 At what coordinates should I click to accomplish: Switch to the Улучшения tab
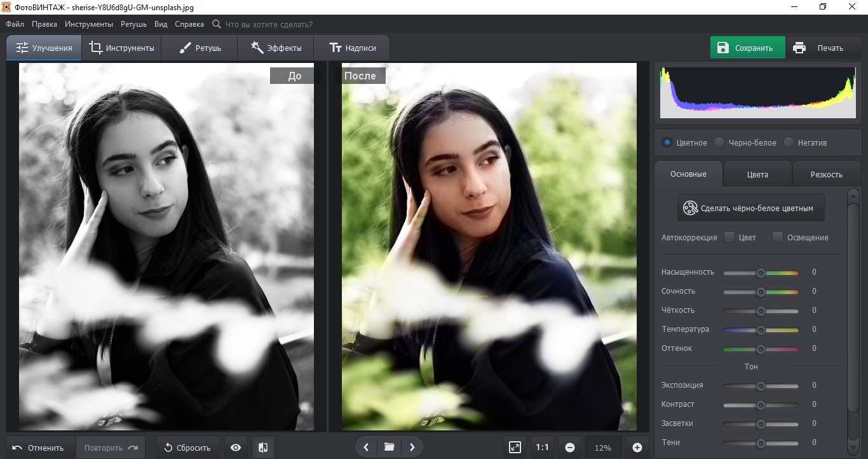[44, 48]
